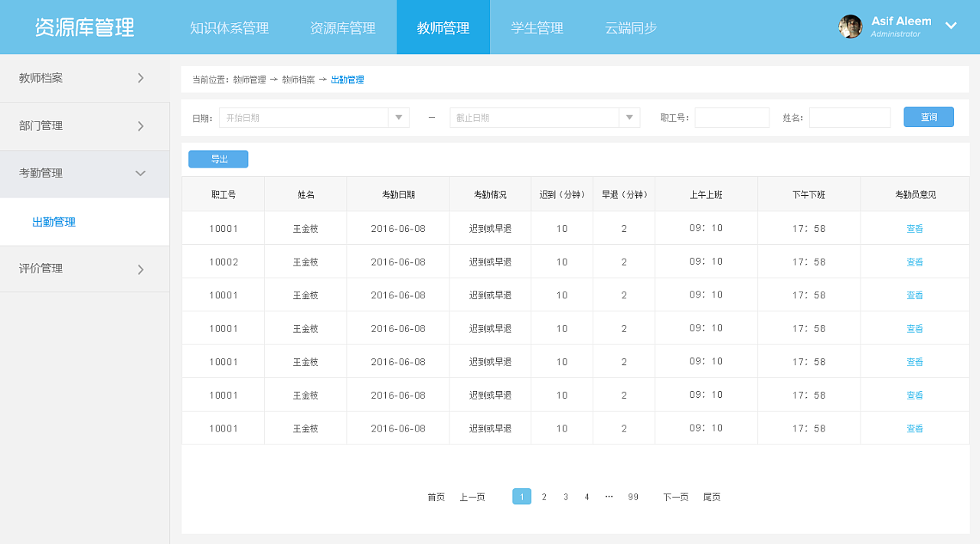Go to pagination page 99
The width and height of the screenshot is (980, 544).
coord(632,497)
